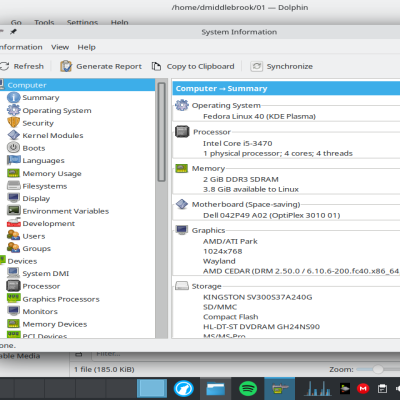Click 'Wayland' text in Graphics section
Image resolution: width=400 pixels, height=400 pixels.
coord(219,261)
